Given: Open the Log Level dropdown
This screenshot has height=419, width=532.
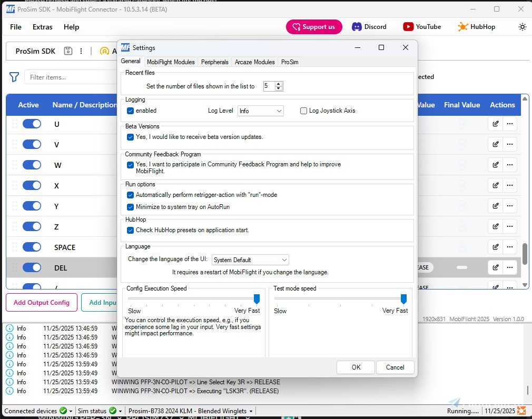Looking at the screenshot, I should (x=260, y=111).
